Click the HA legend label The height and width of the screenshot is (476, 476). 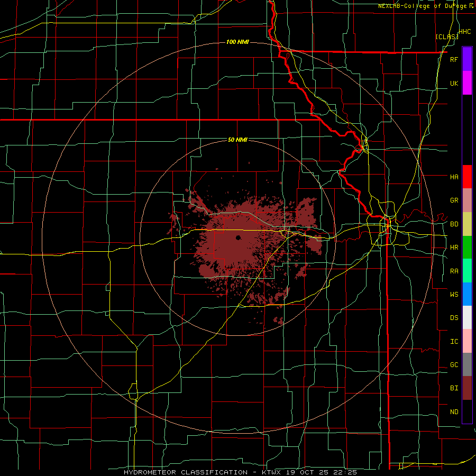pos(454,177)
